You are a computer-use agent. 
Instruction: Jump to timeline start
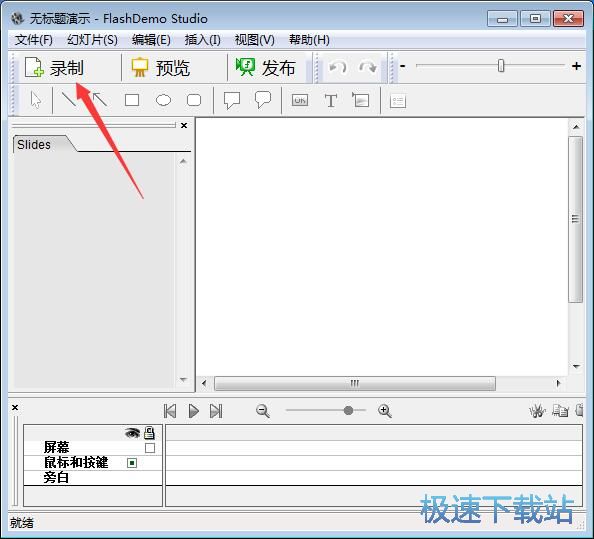[170, 411]
